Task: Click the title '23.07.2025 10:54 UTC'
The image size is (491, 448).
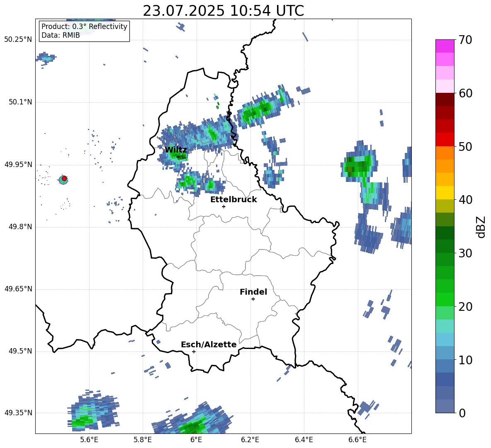Action: coord(223,11)
